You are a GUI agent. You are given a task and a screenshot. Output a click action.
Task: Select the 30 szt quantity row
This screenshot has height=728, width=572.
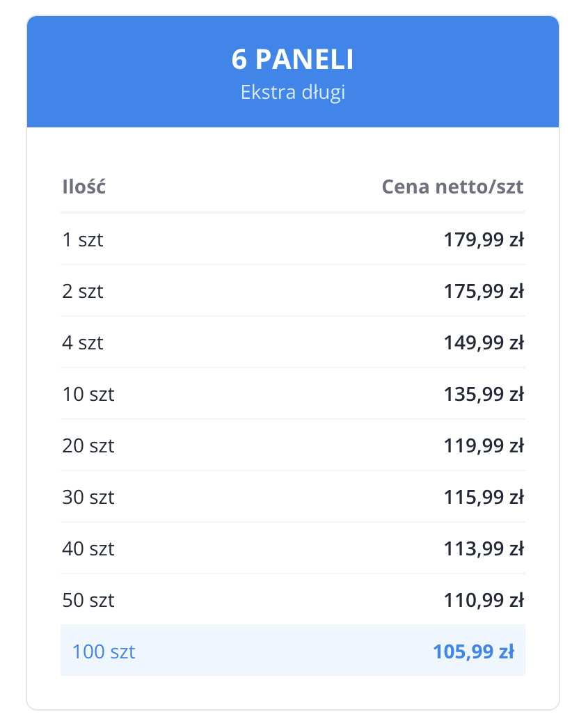tap(88, 498)
